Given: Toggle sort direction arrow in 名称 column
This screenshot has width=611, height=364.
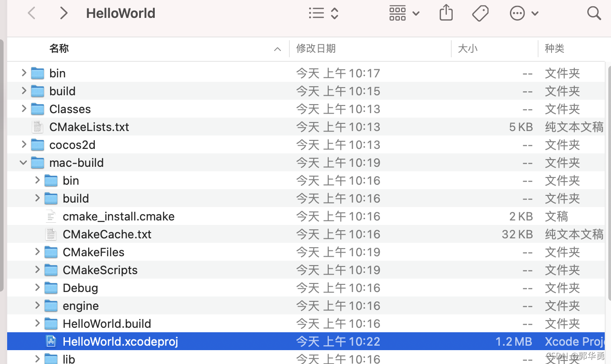Looking at the screenshot, I should tap(277, 49).
